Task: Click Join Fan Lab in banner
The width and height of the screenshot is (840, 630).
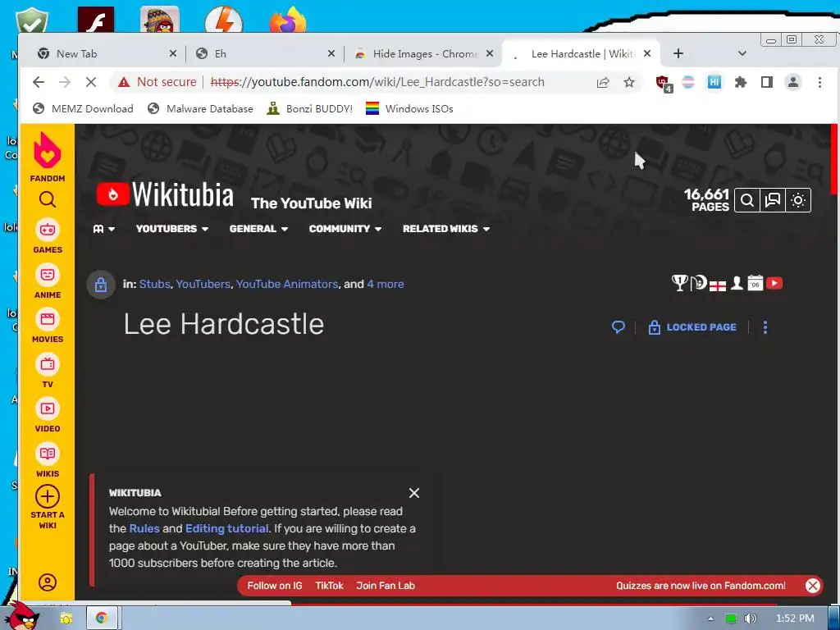Action: coord(386,586)
